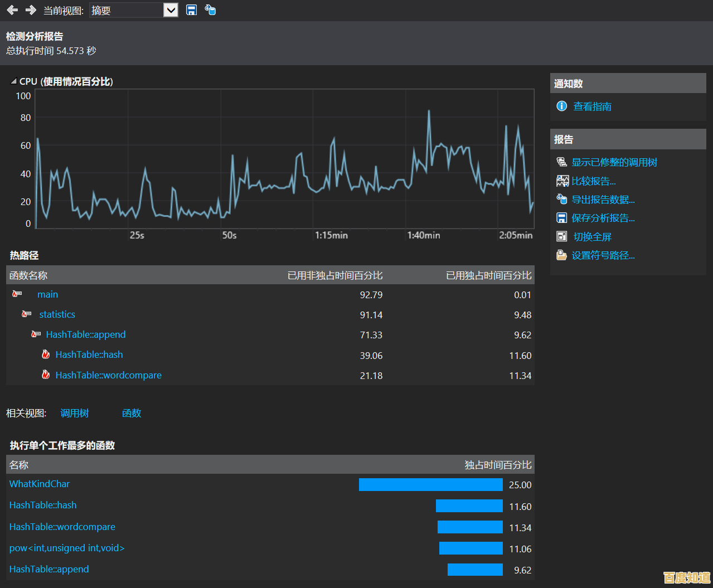This screenshot has width=713, height=588.
Task: Open the 调用树 related view
Action: [x=74, y=413]
